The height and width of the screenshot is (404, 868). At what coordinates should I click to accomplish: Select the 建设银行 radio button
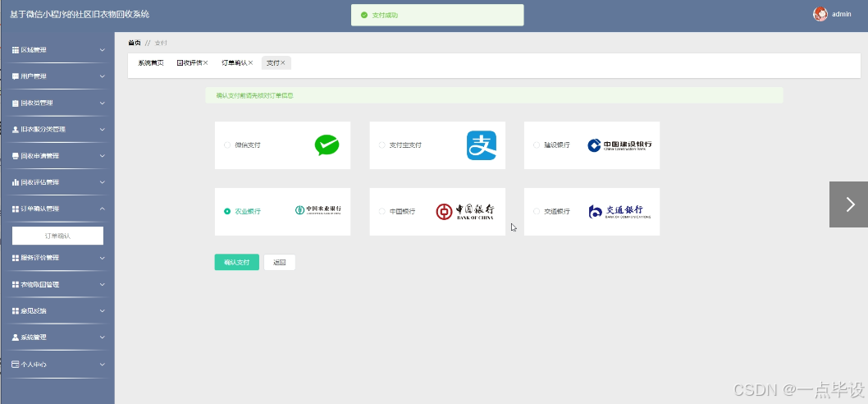[x=536, y=145]
